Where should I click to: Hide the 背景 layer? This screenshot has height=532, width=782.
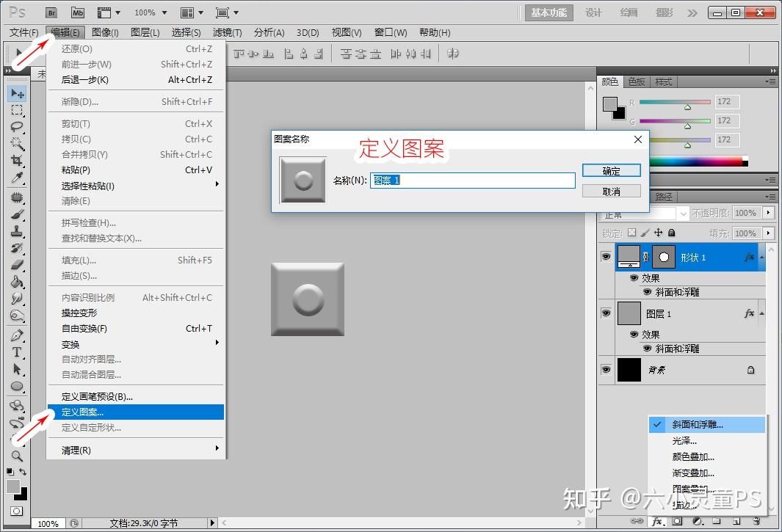point(606,370)
